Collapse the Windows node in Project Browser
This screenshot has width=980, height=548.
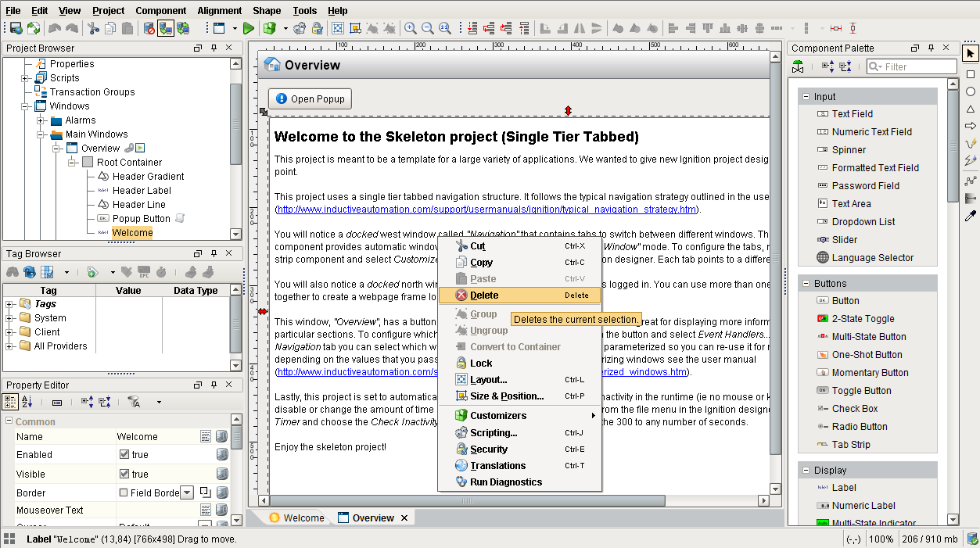(23, 106)
